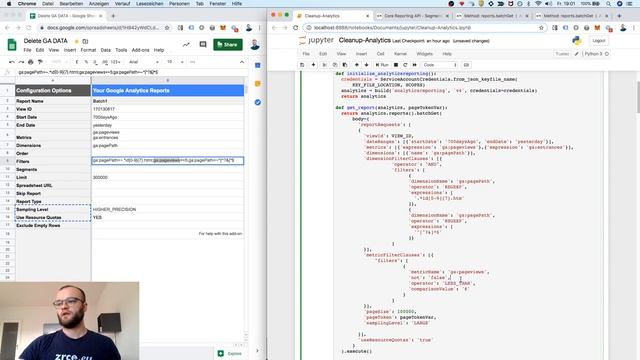
Task: Open the Jupyter Cell menu
Action: (380, 54)
